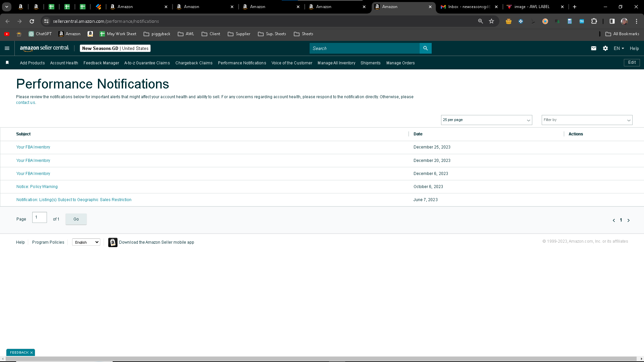
Task: Bookmark this page with the star icon
Action: pyautogui.click(x=491, y=21)
